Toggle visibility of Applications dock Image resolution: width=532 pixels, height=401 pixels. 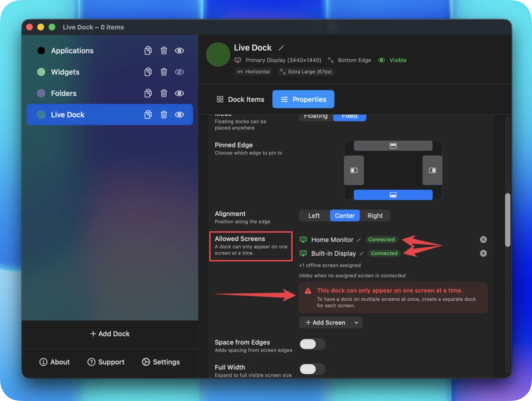pyautogui.click(x=180, y=51)
